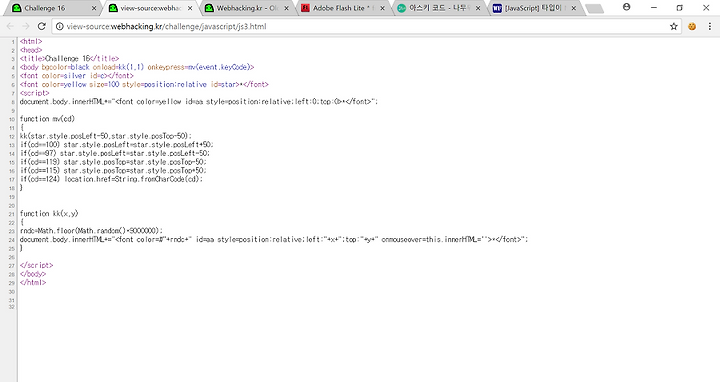Viewport: 720px width, 382px height.
Task: Click the closing </script> tag
Action: coord(37,265)
